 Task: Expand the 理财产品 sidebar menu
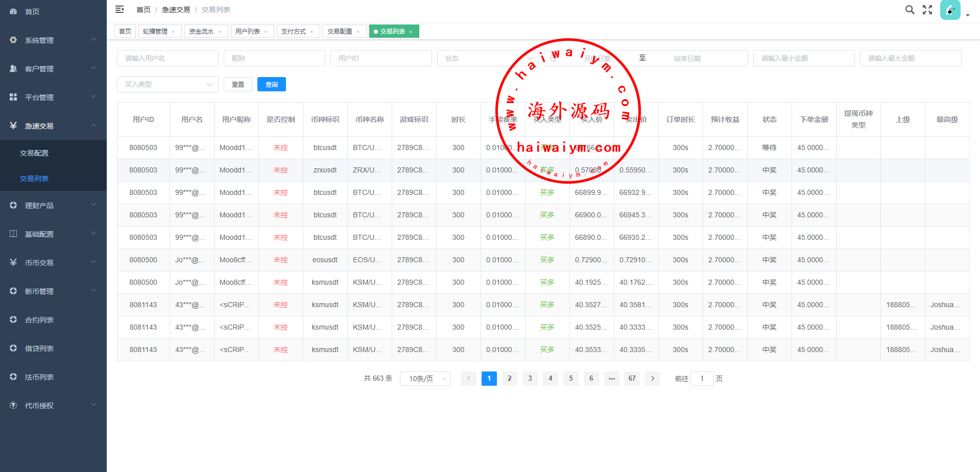tap(53, 205)
